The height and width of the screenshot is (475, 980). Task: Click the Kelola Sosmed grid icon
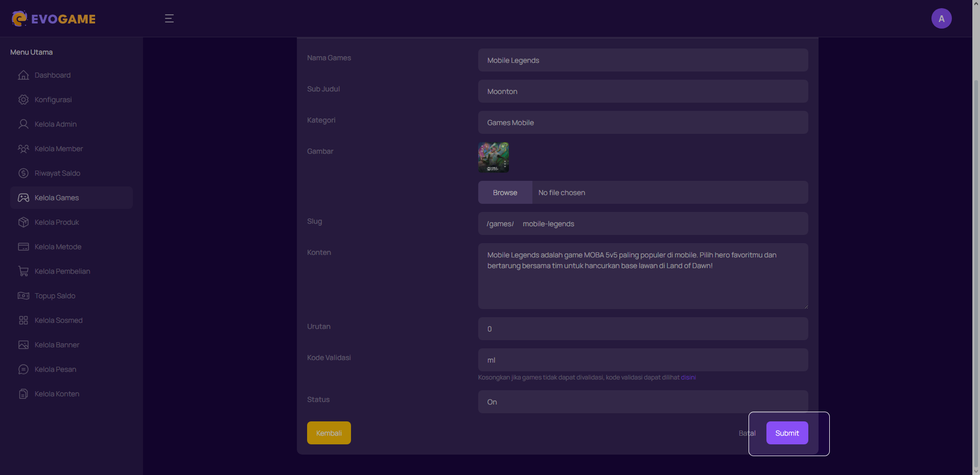tap(24, 320)
